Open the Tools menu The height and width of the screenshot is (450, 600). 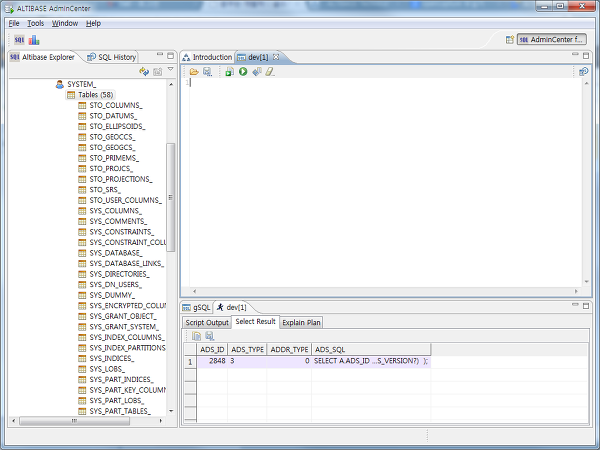(36, 23)
